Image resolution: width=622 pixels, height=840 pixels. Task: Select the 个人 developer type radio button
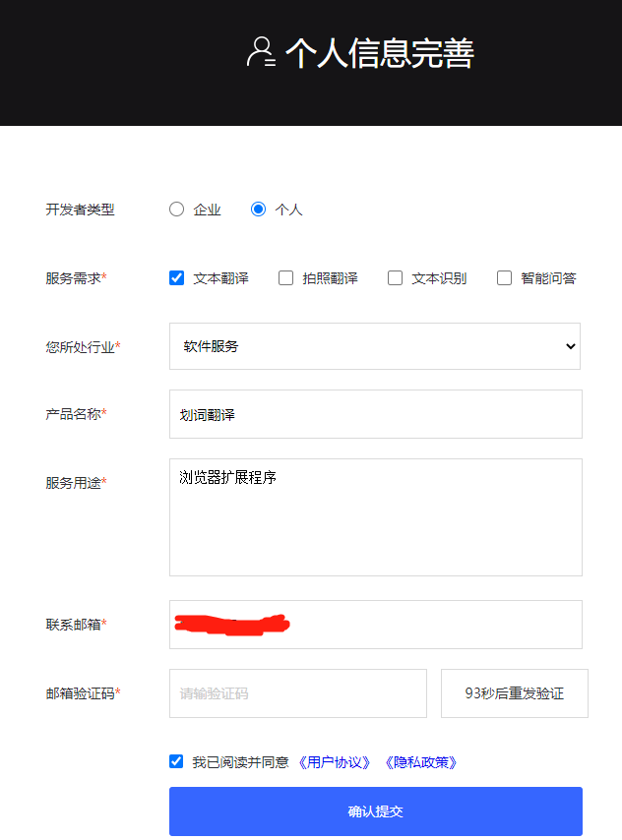click(259, 210)
